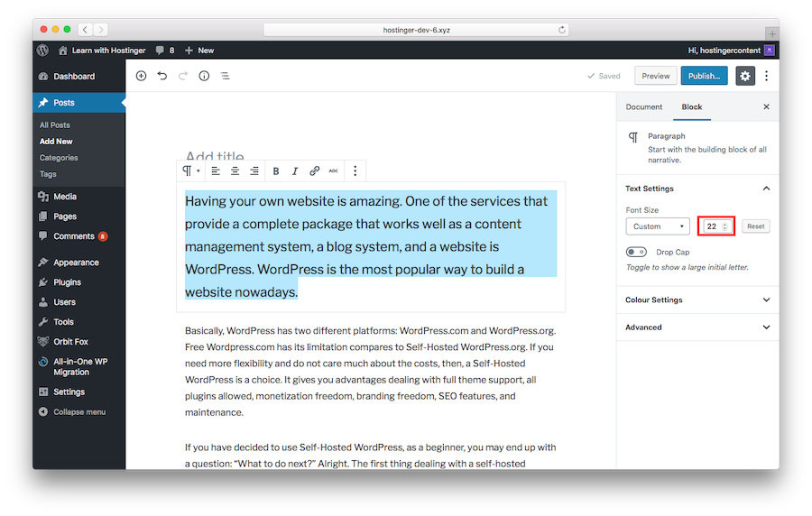Click the Add block plus icon
The image size is (812, 516).
point(141,76)
